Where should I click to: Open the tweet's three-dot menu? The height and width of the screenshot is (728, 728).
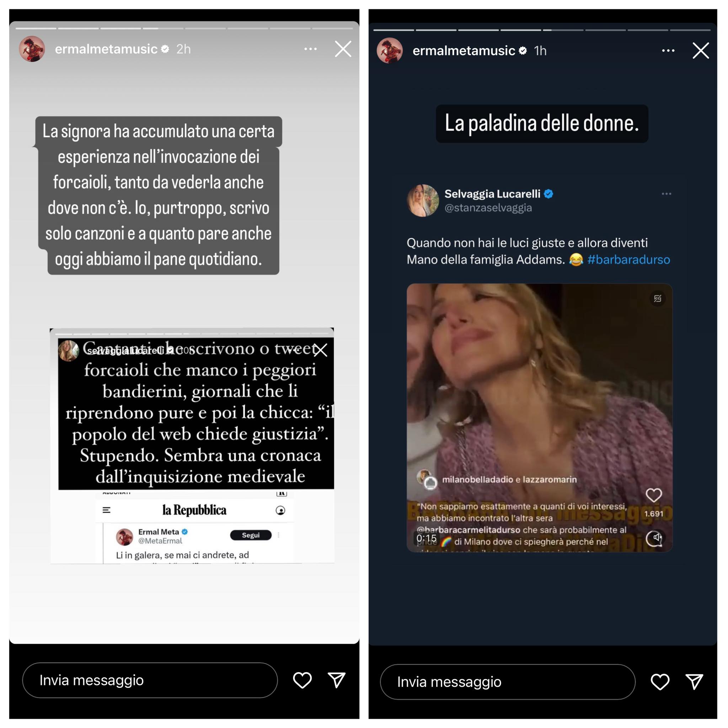(x=666, y=194)
